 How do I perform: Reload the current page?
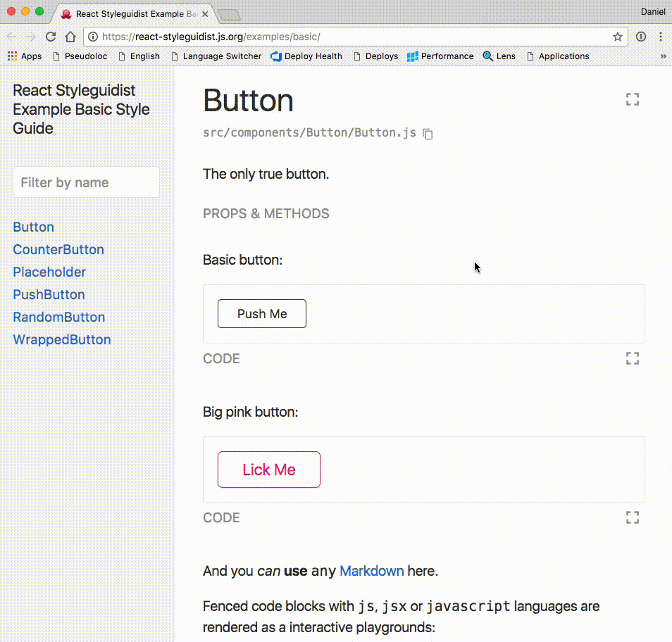[50, 36]
